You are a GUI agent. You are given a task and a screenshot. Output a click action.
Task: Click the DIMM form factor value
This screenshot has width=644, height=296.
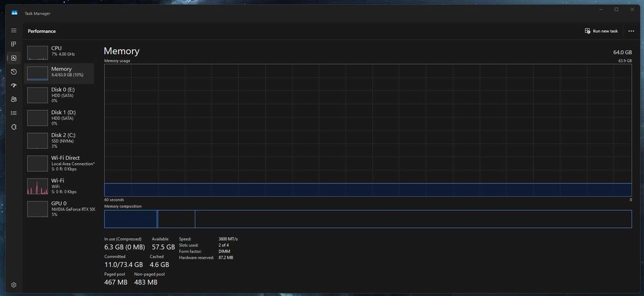tap(224, 252)
